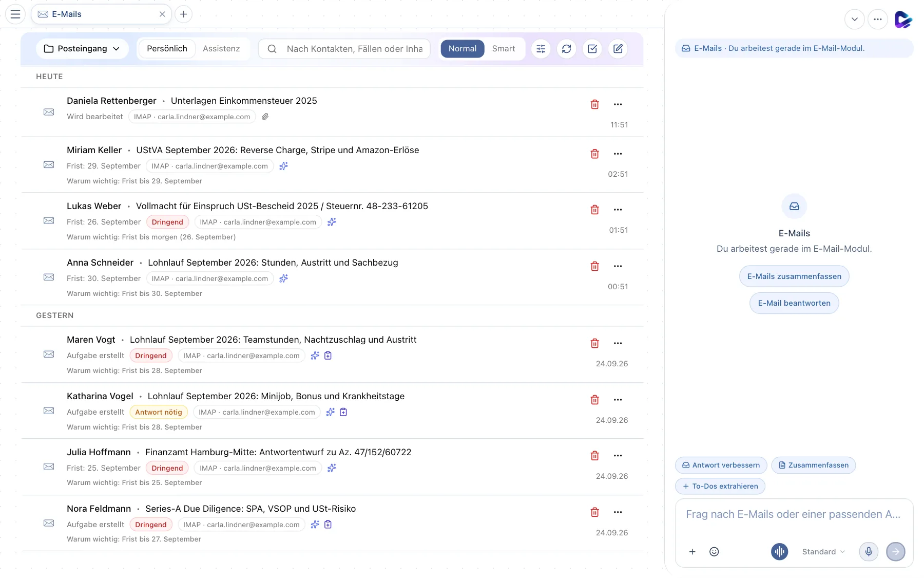This screenshot has width=924, height=578.
Task: Click the To-Dos extrahieren chip
Action: tap(720, 486)
